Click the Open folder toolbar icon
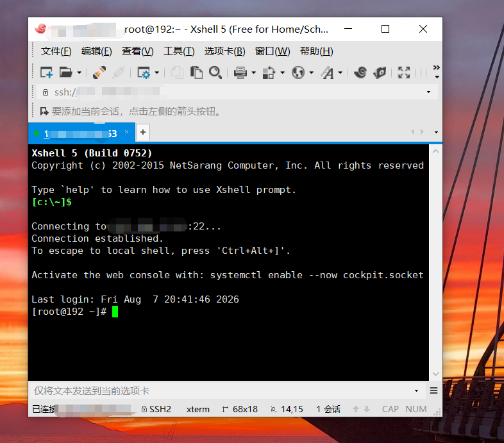The width and height of the screenshot is (504, 443). pyautogui.click(x=66, y=72)
